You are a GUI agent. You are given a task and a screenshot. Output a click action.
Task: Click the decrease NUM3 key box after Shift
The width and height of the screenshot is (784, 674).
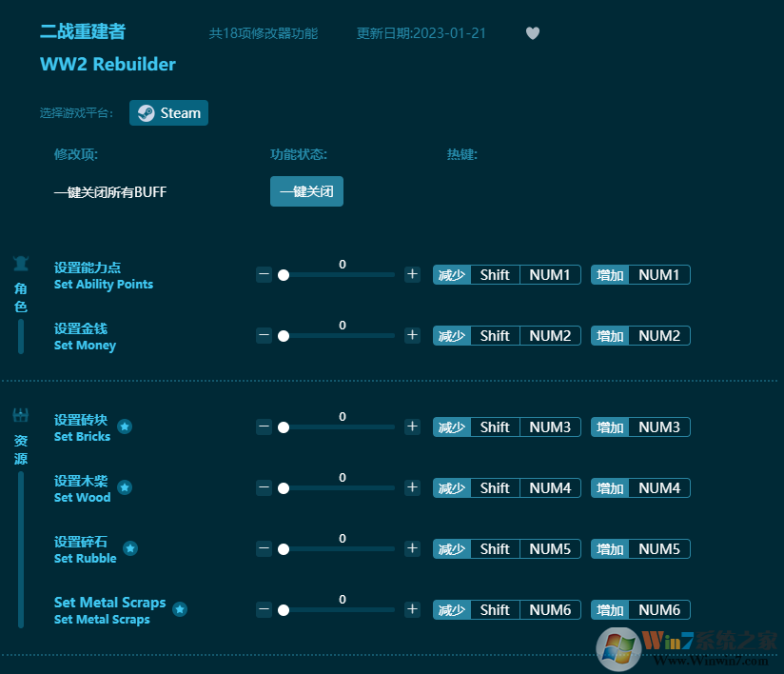coord(550,427)
